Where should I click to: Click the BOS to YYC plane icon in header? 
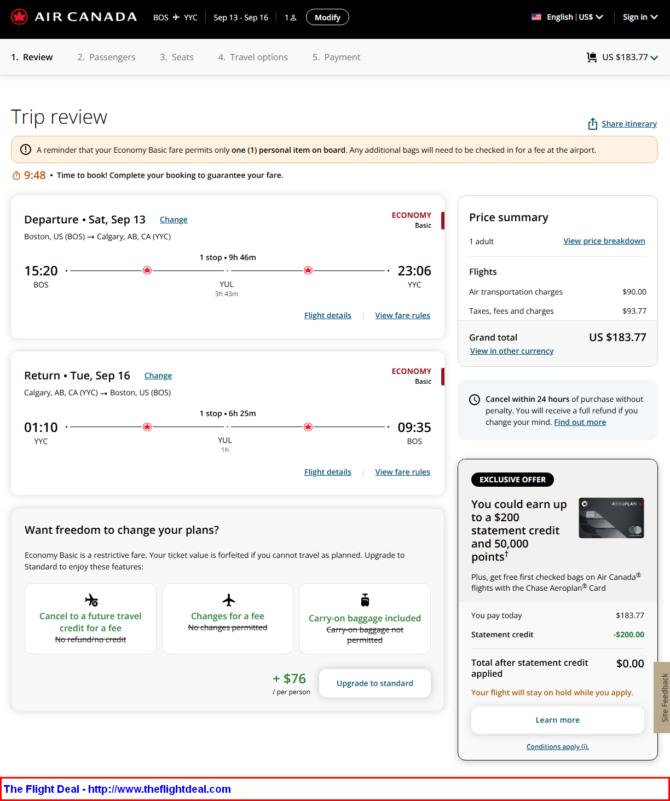click(176, 17)
